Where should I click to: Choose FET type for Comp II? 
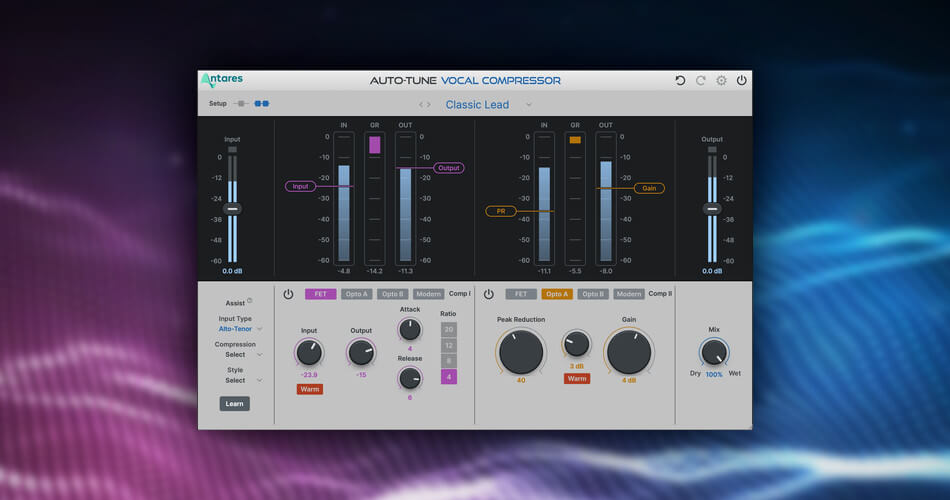point(521,294)
